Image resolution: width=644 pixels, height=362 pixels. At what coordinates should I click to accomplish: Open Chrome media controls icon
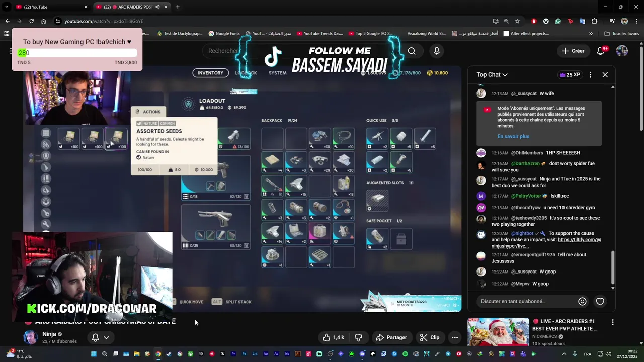coord(612,21)
